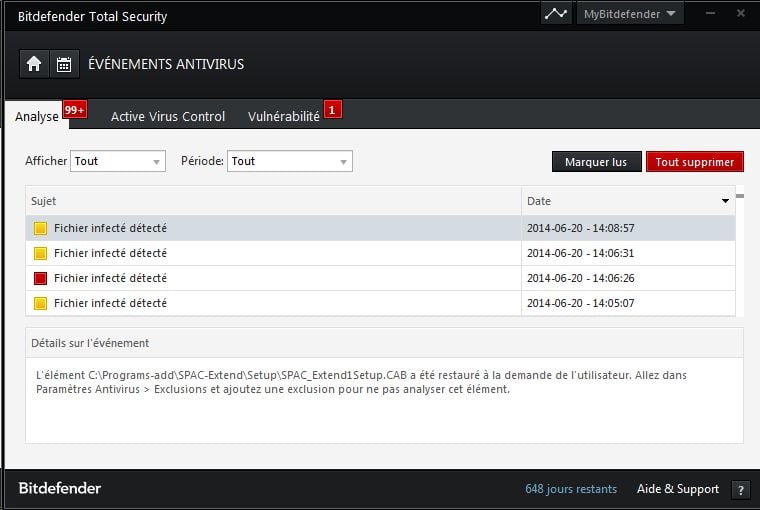Click yellow icon of the 14:05:07 event
The image size is (760, 510).
[40, 303]
